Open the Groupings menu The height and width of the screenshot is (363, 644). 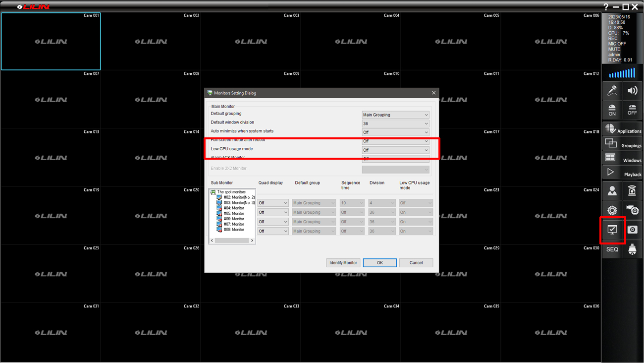point(622,144)
